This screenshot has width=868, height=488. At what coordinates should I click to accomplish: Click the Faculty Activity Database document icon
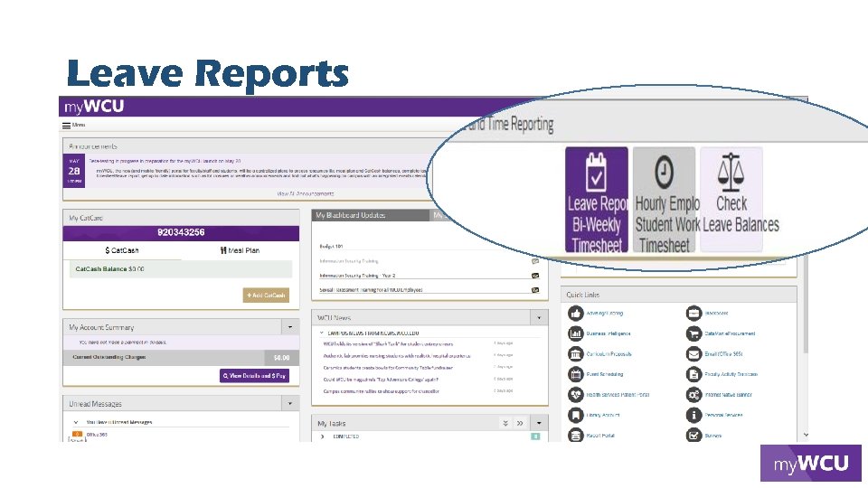[693, 374]
